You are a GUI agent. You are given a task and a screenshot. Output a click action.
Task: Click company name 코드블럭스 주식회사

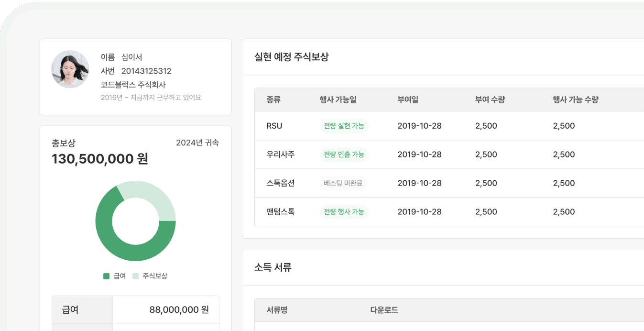[133, 85]
